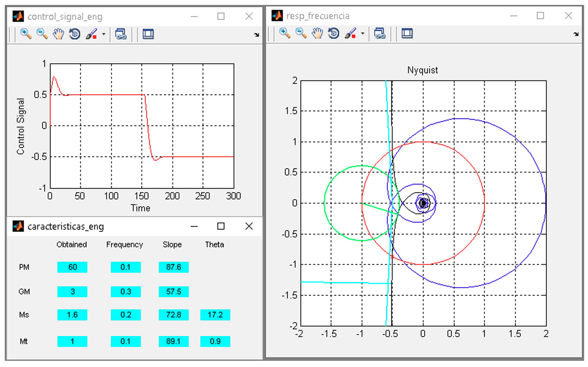Open brush dropdown arrow in resp_frecuencia toolbar
Viewport: 588px width, 367px height.
coord(363,34)
